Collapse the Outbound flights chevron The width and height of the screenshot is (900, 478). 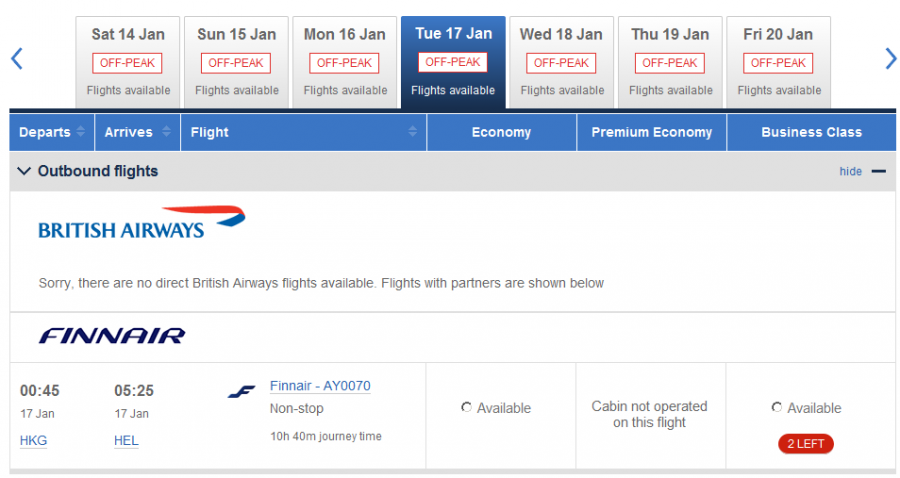[x=24, y=171]
